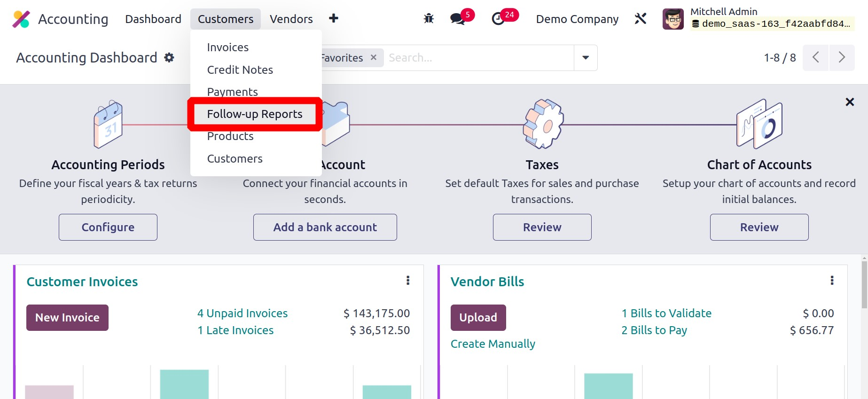
Task: Open Customer Invoices kebab menu
Action: [x=408, y=281]
